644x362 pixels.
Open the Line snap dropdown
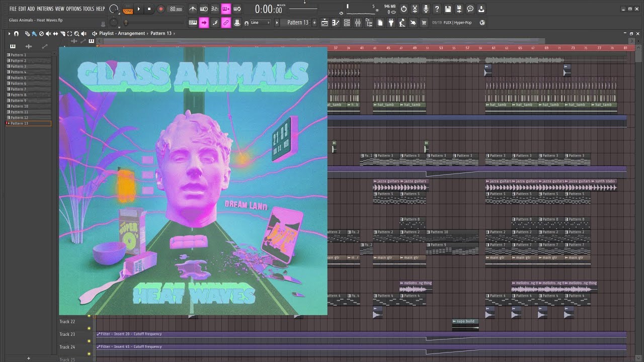[x=260, y=23]
